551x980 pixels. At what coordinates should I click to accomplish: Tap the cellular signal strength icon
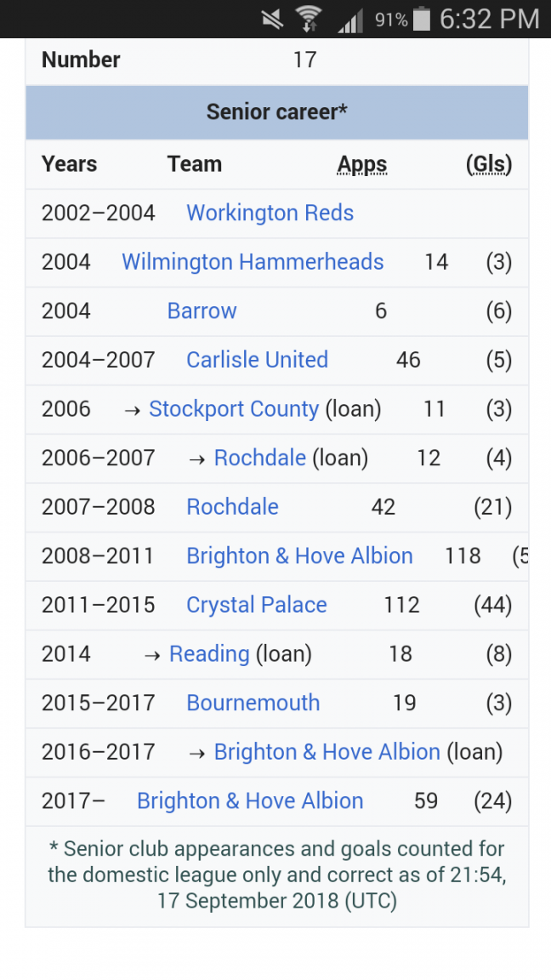coord(349,20)
